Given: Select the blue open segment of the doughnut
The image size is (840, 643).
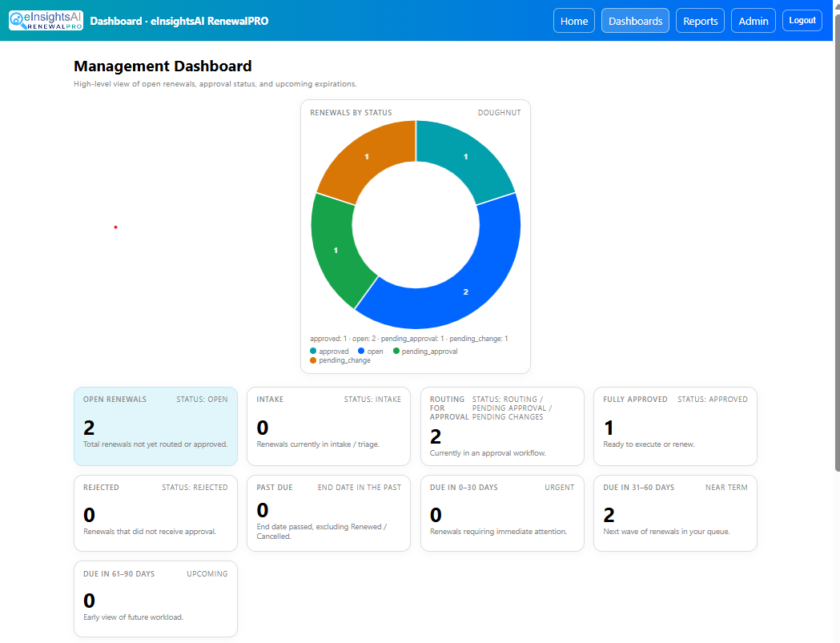Looking at the screenshot, I should tap(465, 291).
